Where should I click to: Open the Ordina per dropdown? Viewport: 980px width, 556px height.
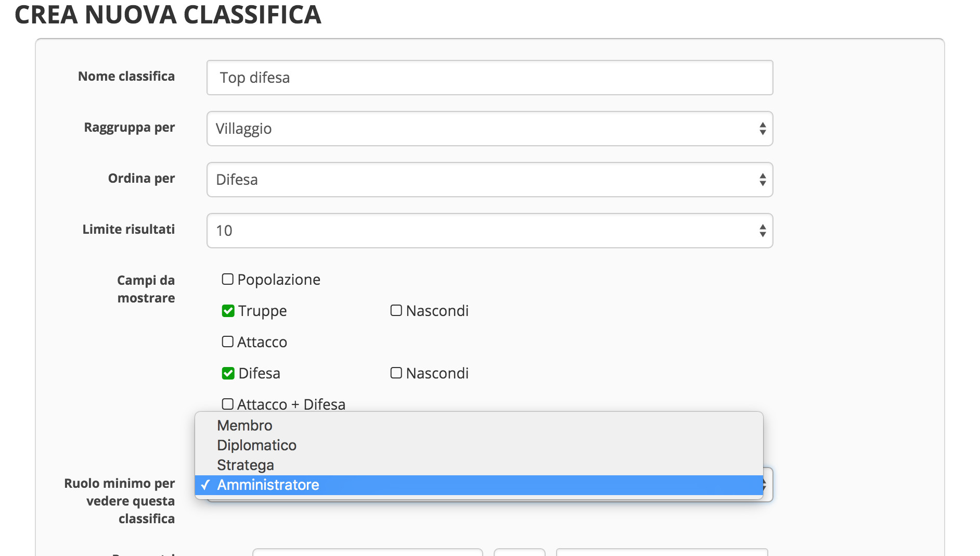point(489,180)
